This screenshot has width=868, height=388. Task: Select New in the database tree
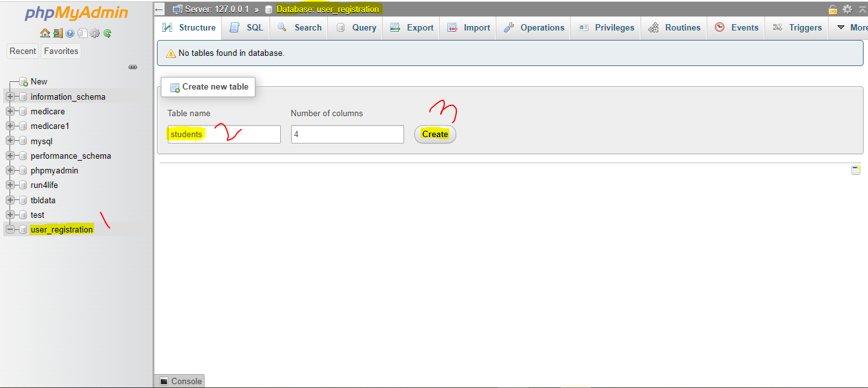coord(39,82)
